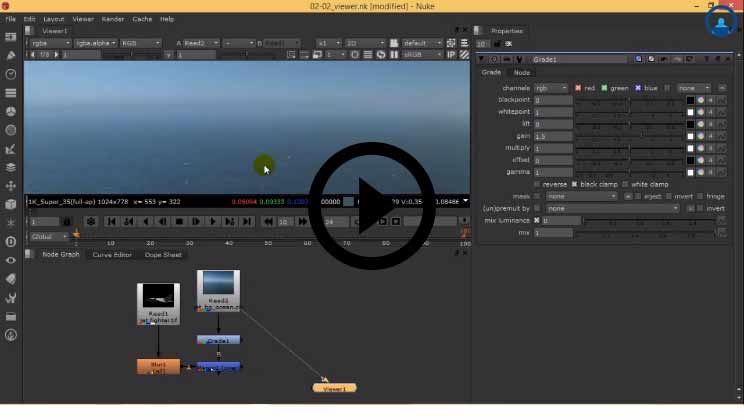Click the blackpoint color swatch
744x420 pixels.
[689, 100]
